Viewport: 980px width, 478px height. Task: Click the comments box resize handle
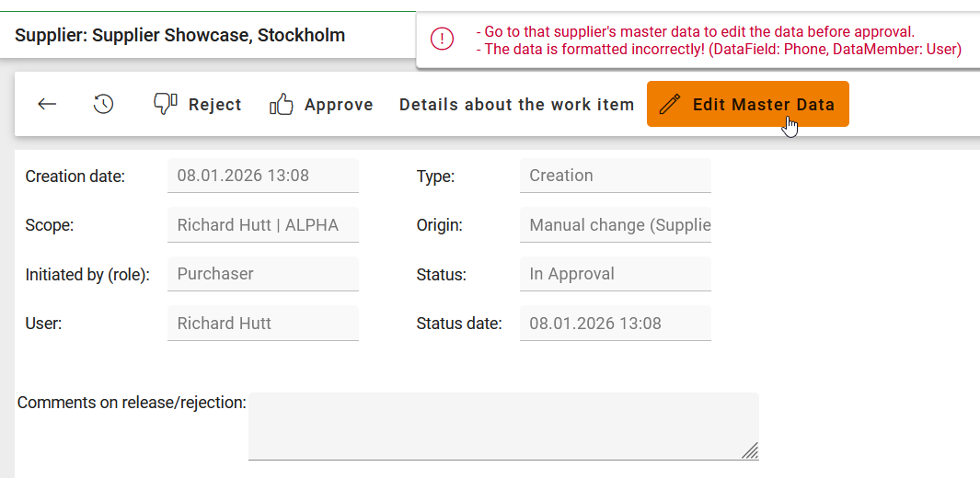[x=750, y=450]
